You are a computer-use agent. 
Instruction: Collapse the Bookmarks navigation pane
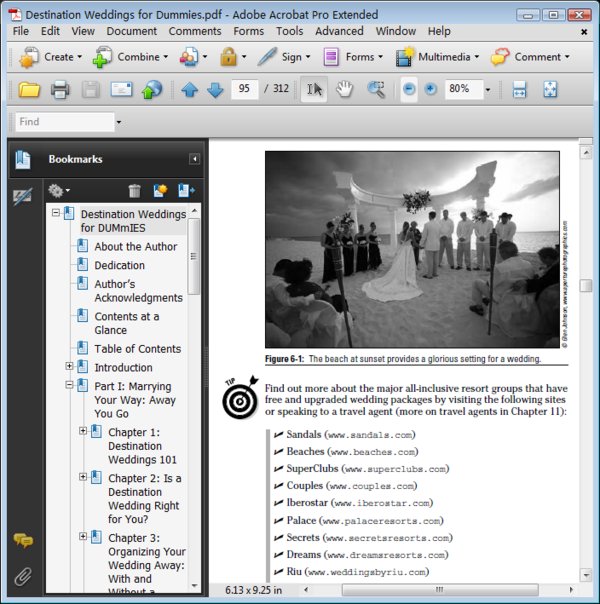tap(194, 159)
